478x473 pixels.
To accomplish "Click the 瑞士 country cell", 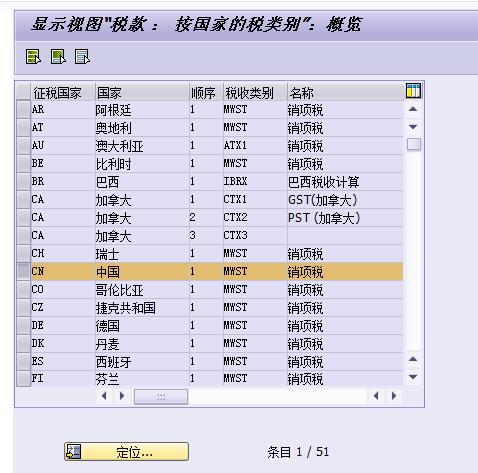I will (x=142, y=254).
